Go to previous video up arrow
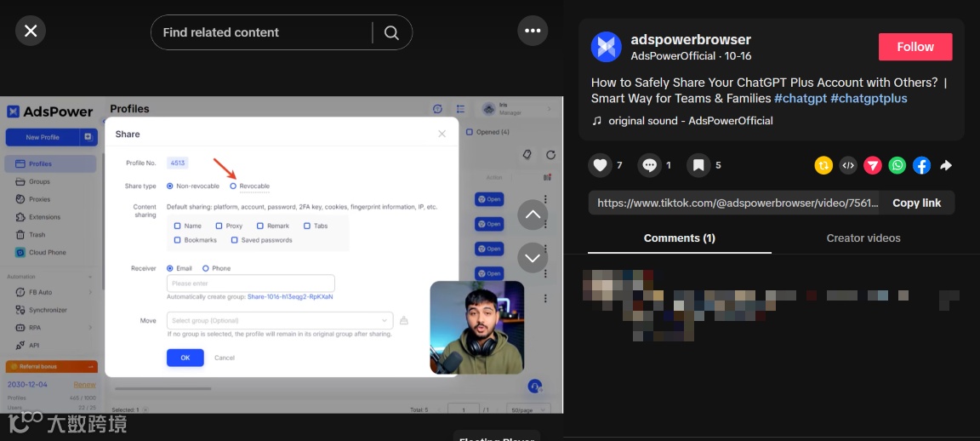This screenshot has width=980, height=441. click(x=533, y=215)
